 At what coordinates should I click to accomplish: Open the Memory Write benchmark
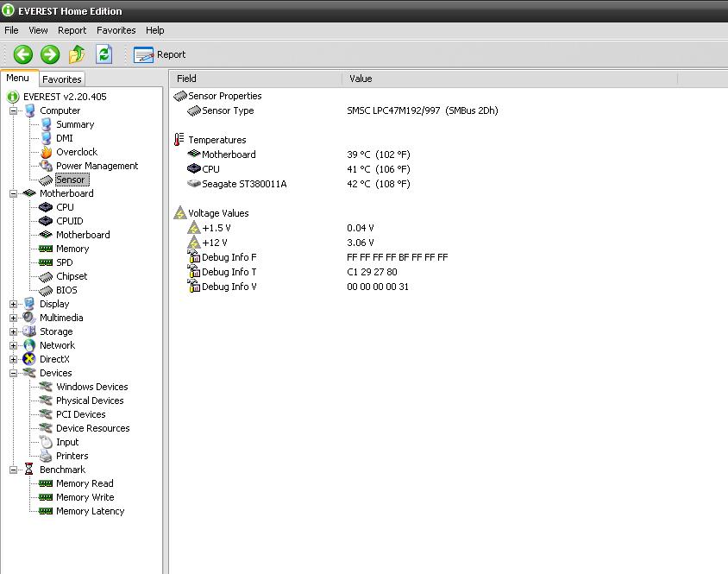tap(85, 497)
